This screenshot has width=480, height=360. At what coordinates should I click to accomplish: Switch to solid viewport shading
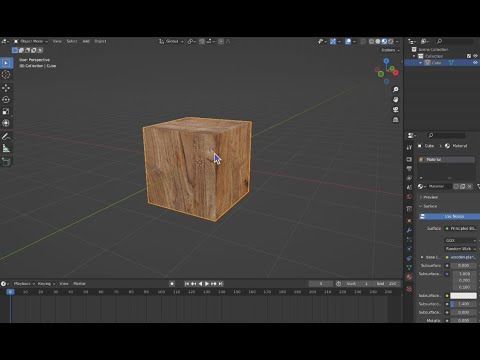pos(378,41)
